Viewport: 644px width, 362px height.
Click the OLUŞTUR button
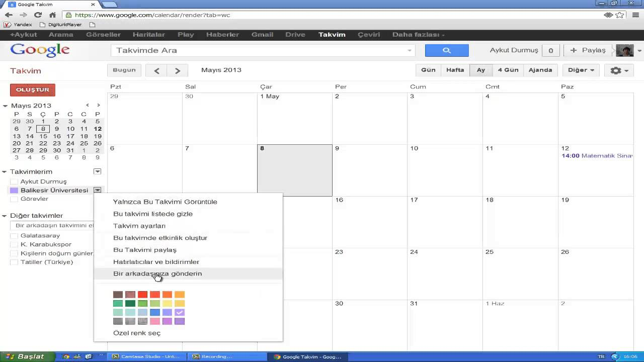[33, 90]
